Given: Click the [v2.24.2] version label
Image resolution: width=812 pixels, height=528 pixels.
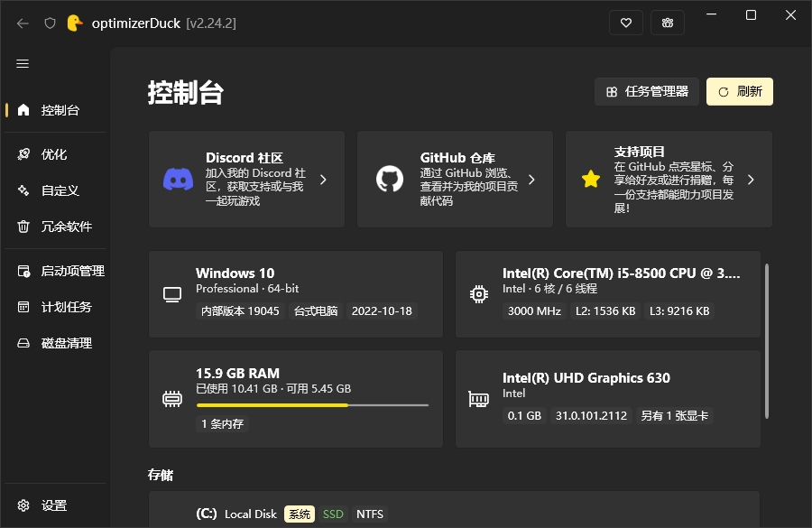Looking at the screenshot, I should [211, 23].
